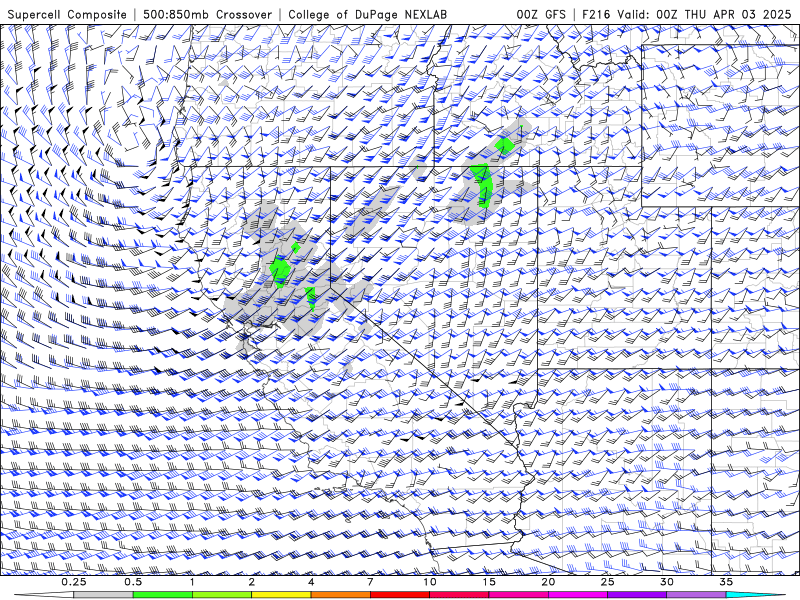Click the '25' legend scale label
Image resolution: width=800 pixels, height=600 pixels.
(607, 582)
